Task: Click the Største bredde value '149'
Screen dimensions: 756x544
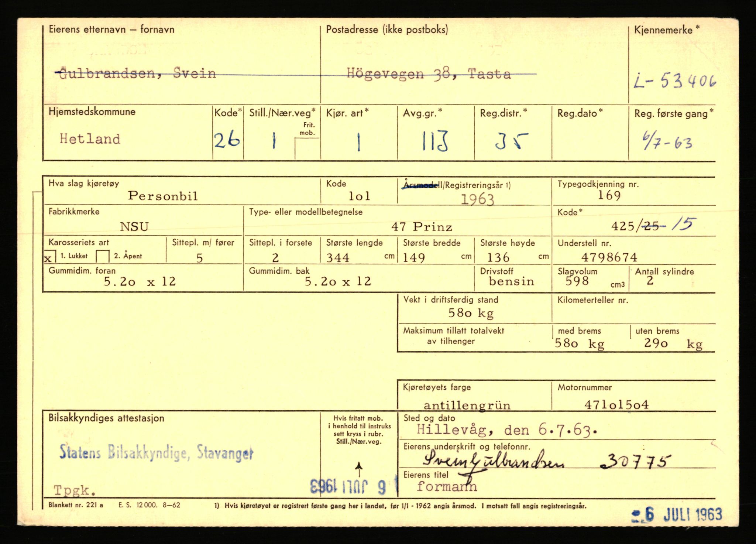Action: click(414, 257)
